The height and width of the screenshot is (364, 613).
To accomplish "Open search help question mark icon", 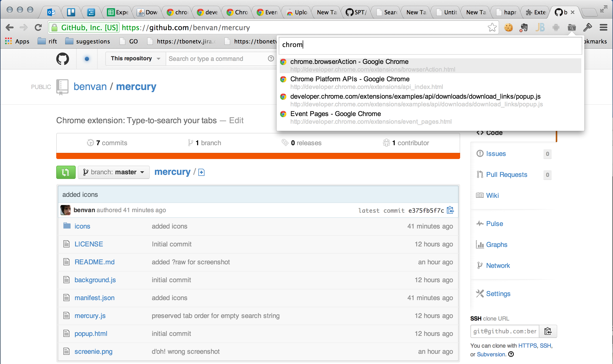I will pyautogui.click(x=271, y=59).
